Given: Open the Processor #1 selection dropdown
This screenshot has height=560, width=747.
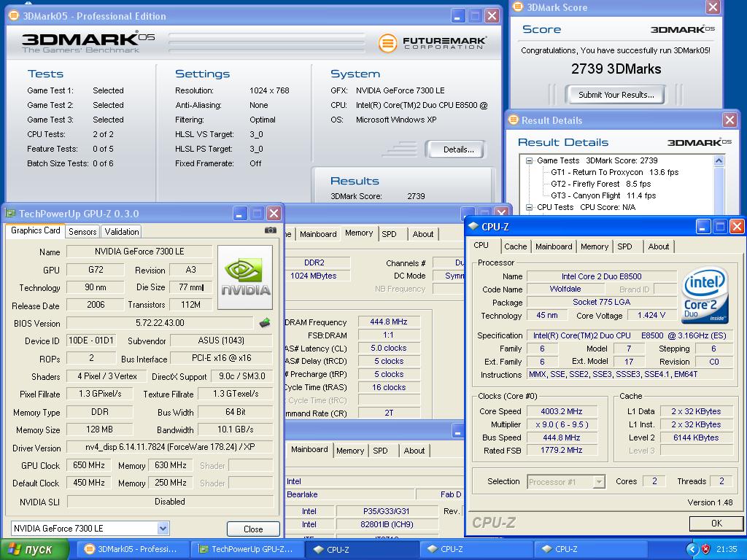Looking at the screenshot, I should pyautogui.click(x=600, y=482).
